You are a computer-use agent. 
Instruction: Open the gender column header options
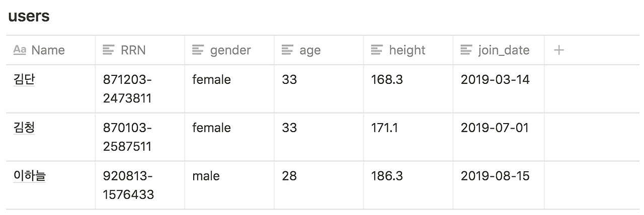230,50
